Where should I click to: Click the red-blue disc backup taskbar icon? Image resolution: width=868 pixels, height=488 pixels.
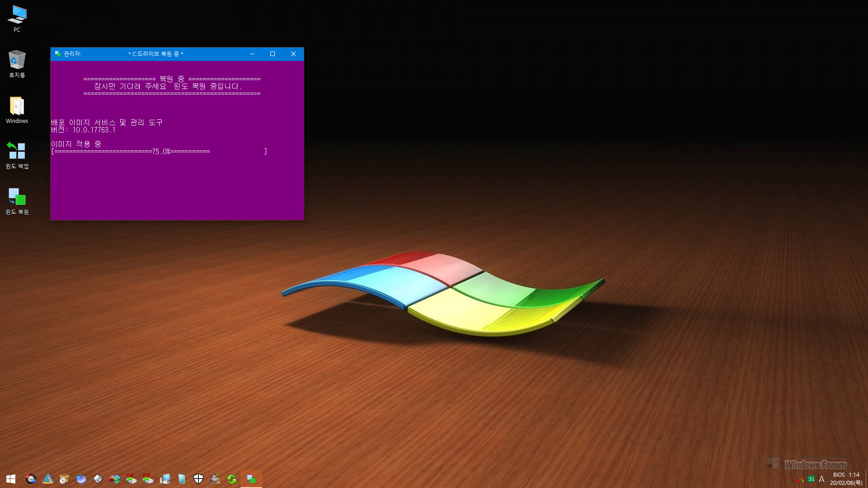pos(31,479)
